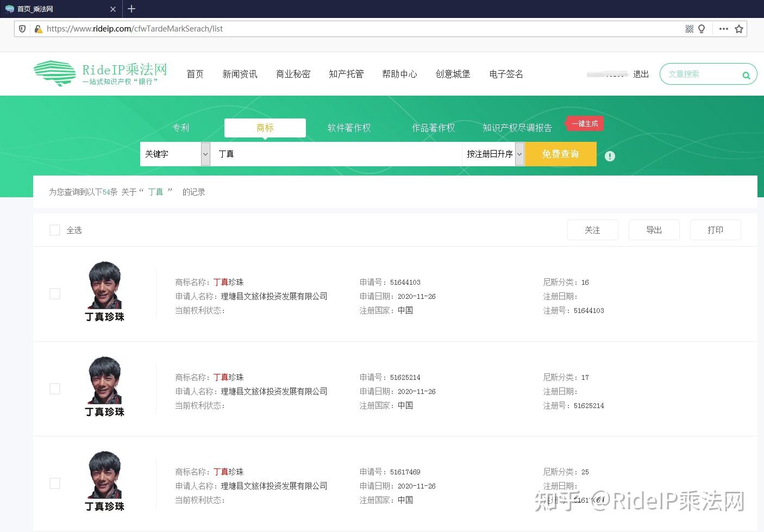Screen dimensions: 764x532
Task: Check the box for application 51644103
Action: 55,294
